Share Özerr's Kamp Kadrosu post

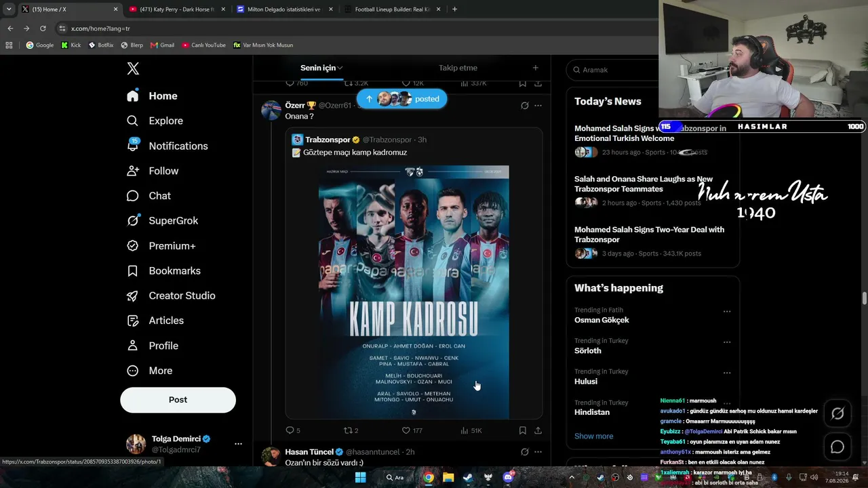[538, 430]
